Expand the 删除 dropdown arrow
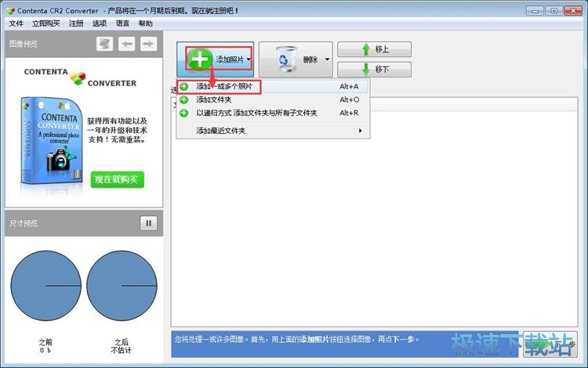Image resolution: width=588 pixels, height=368 pixels. [x=327, y=60]
